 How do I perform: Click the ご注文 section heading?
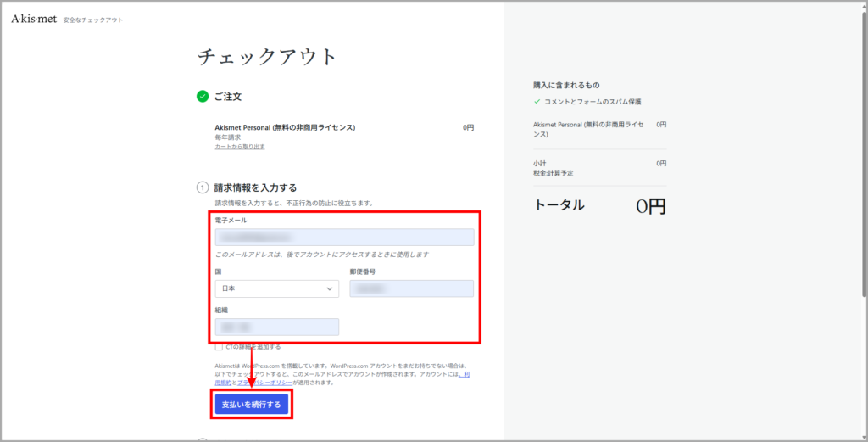[x=228, y=97]
